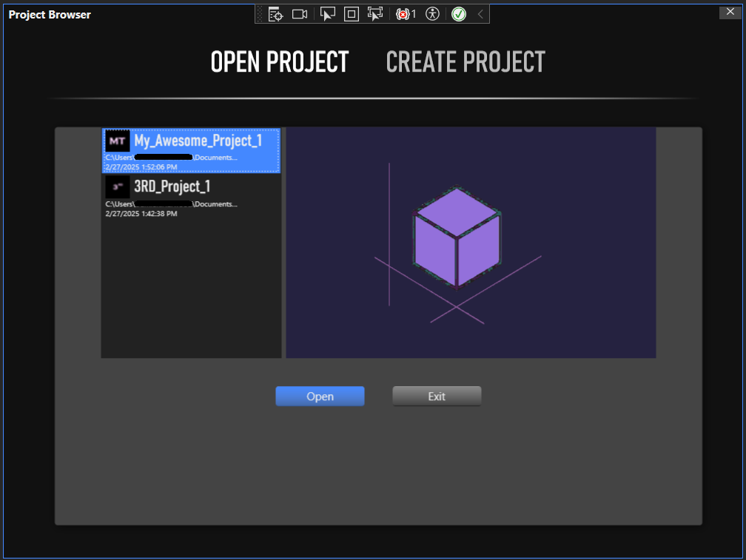Open the binding failures error indicator
Viewport: 746px width, 560px height.
(406, 14)
